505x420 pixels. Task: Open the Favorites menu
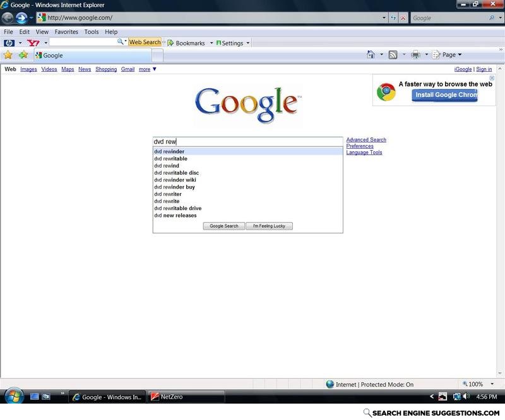66,32
